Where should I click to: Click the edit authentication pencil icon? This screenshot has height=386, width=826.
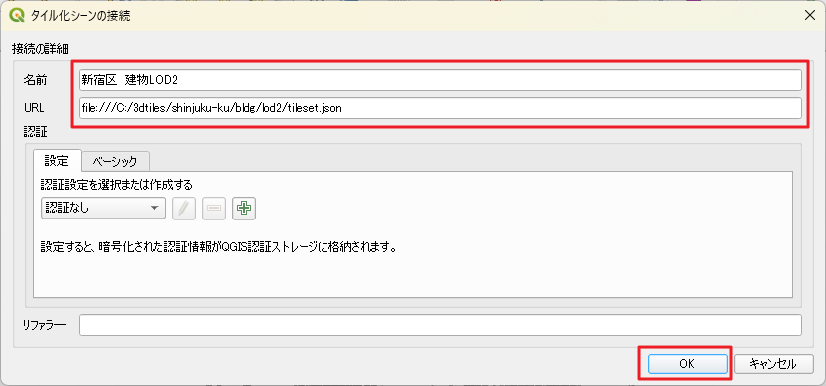[184, 208]
